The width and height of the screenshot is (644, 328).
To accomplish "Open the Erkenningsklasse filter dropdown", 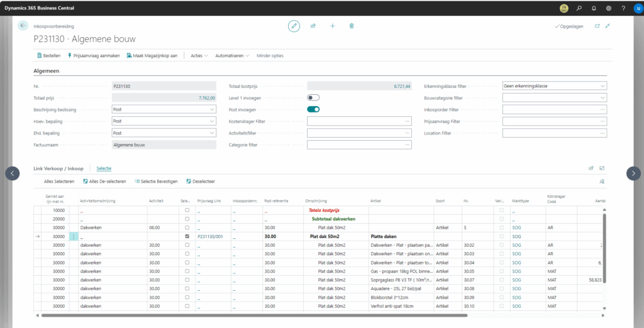I will tap(602, 86).
